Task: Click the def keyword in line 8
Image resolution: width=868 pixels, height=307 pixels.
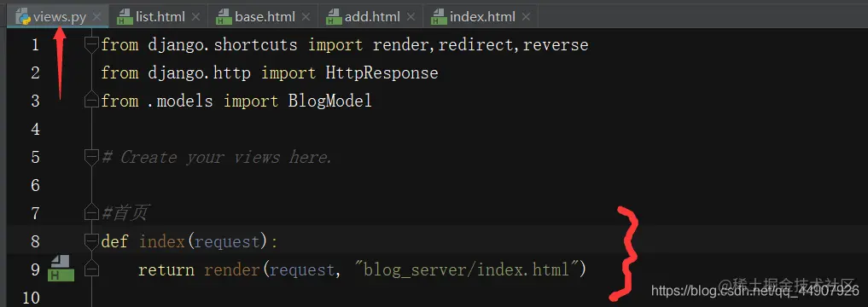Action: 114,241
